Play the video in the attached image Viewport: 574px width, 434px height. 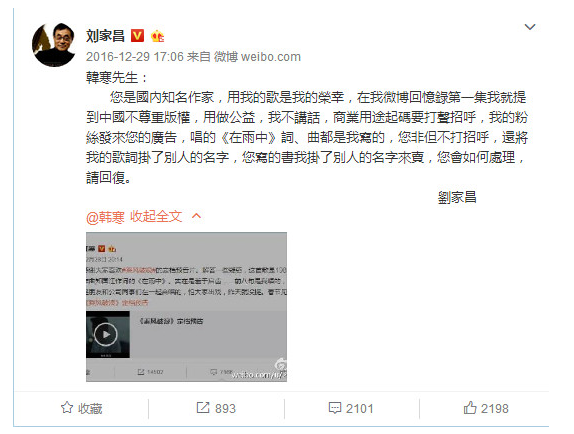click(x=106, y=334)
